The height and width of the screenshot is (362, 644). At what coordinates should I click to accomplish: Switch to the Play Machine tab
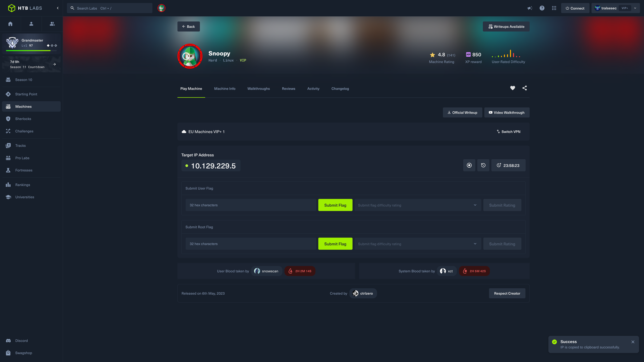click(191, 88)
